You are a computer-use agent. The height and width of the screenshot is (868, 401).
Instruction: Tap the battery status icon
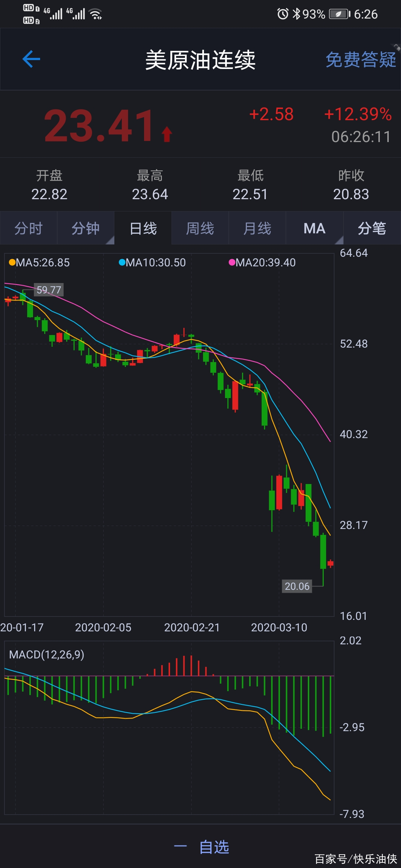click(340, 14)
